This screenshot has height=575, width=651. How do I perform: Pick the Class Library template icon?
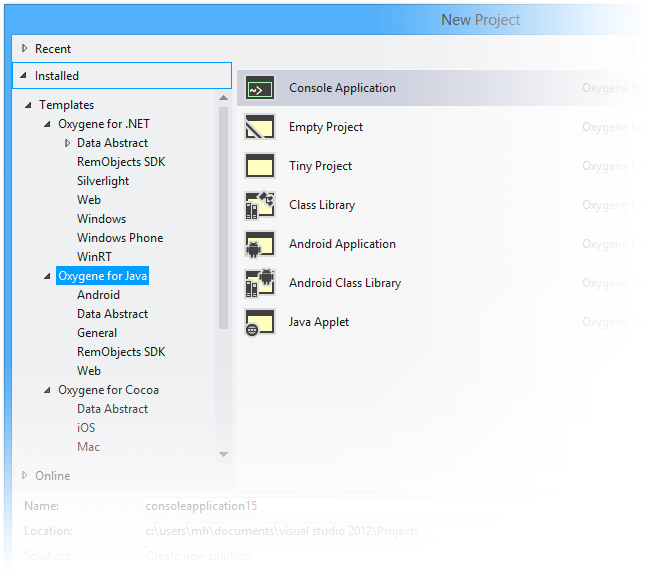(259, 205)
